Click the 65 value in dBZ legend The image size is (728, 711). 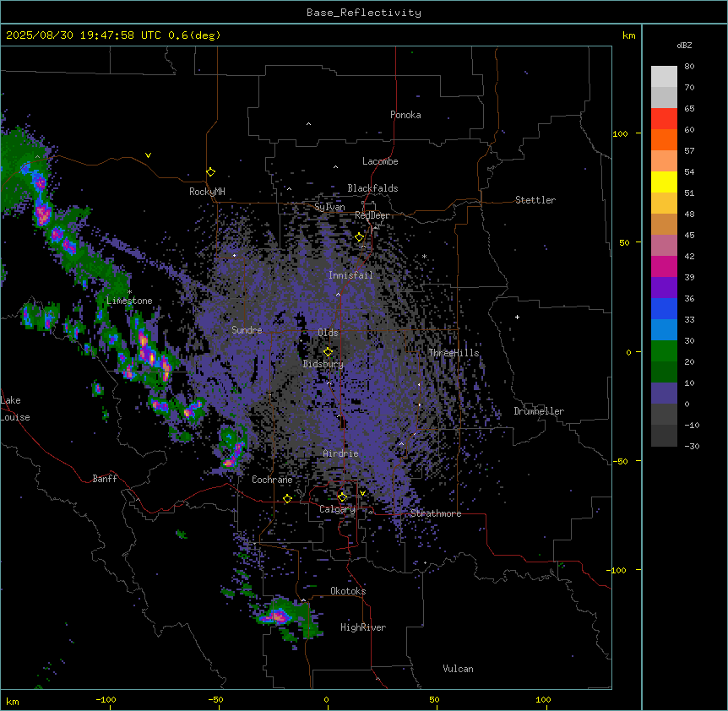point(689,108)
